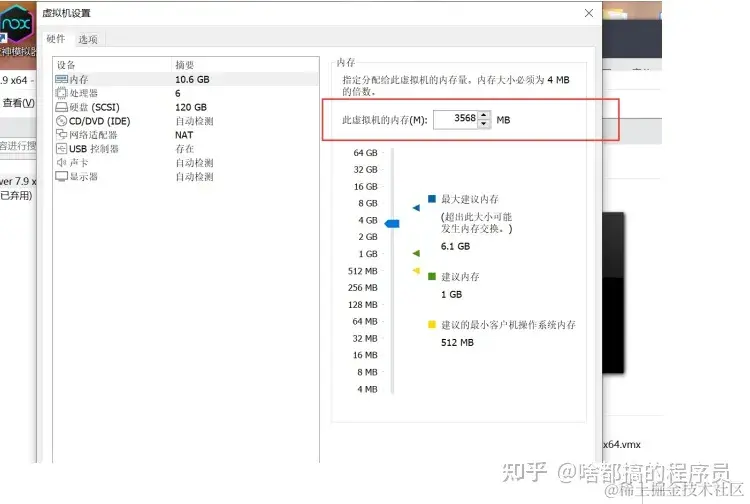Click the x64.vmx file name in background window
Image resolution: width=750 pixels, height=504 pixels.
click(622, 444)
